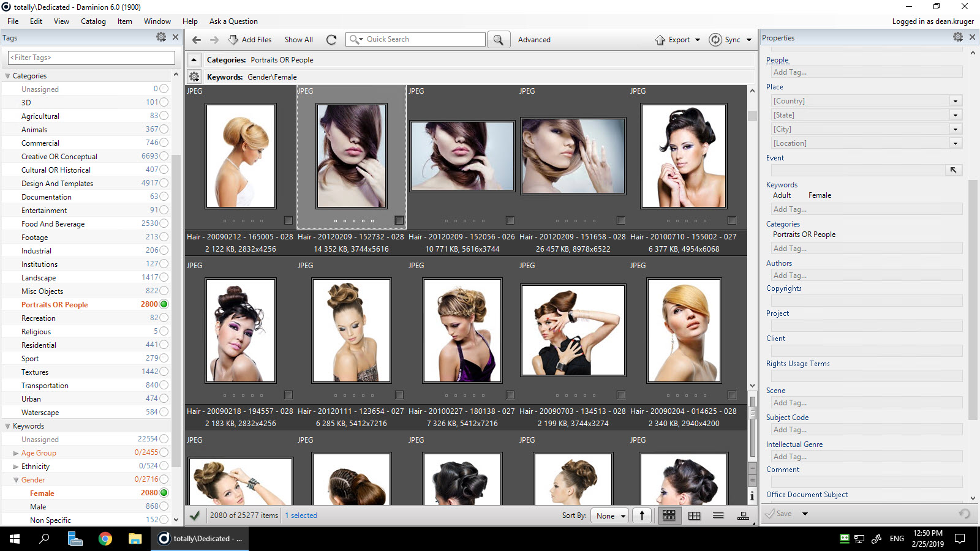Open the Catalog menu

coord(93,21)
